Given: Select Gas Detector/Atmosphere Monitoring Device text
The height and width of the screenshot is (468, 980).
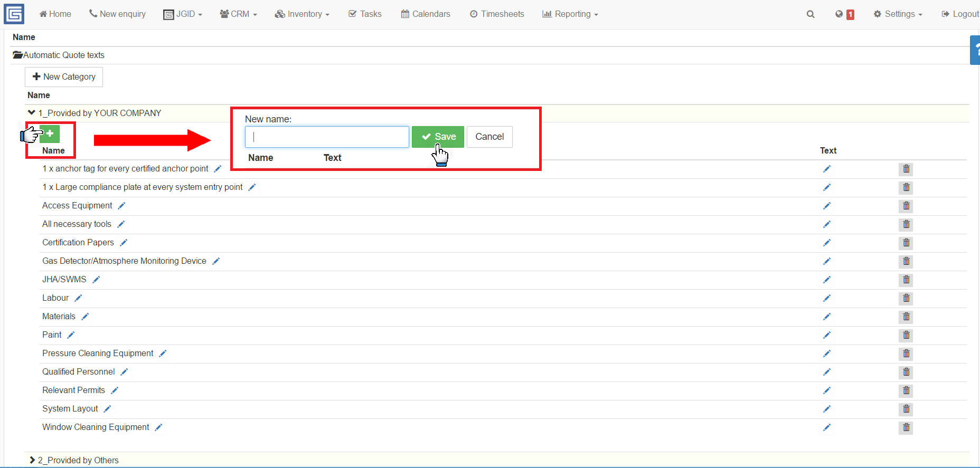Looking at the screenshot, I should pos(124,261).
